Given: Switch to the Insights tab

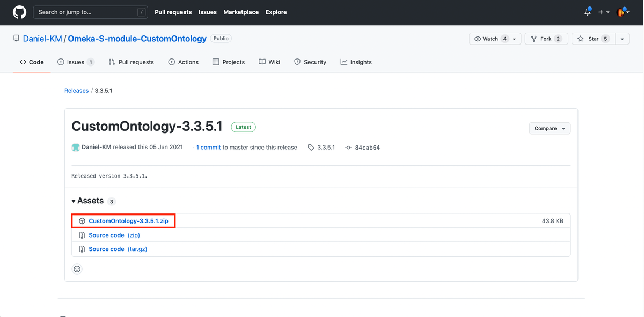Looking at the screenshot, I should [x=356, y=62].
